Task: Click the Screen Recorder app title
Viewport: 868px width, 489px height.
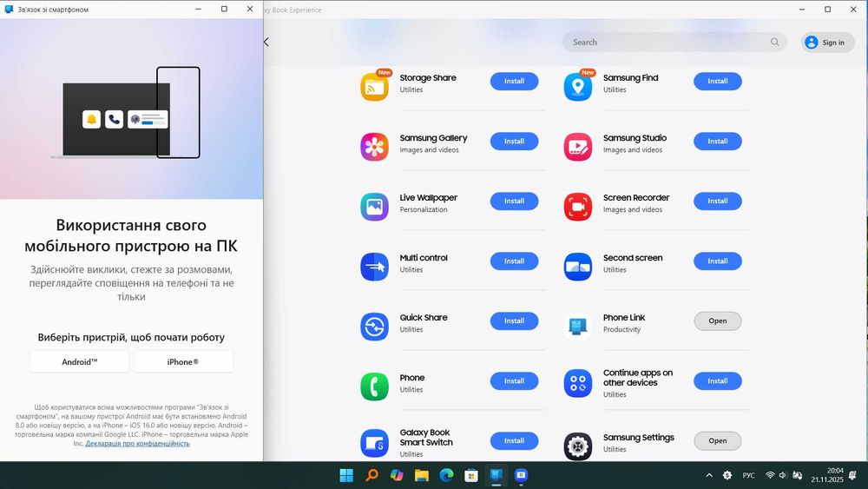Action: pos(636,198)
